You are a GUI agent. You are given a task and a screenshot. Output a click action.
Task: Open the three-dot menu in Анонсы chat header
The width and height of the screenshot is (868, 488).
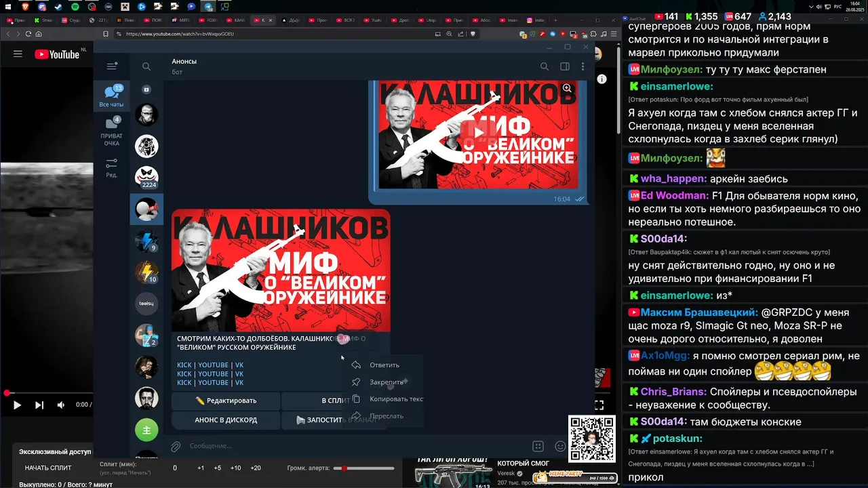click(583, 66)
